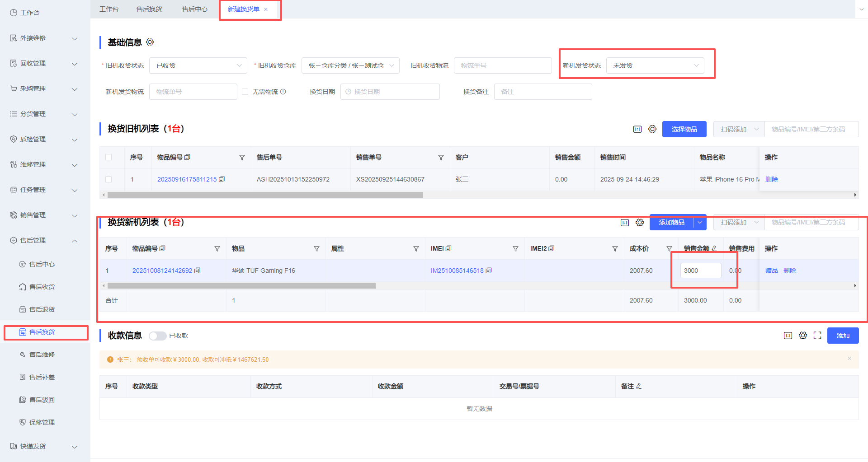This screenshot has width=868, height=462.
Task: Click horizontal scrollbar of 换货新机列表 table
Action: pos(241,286)
